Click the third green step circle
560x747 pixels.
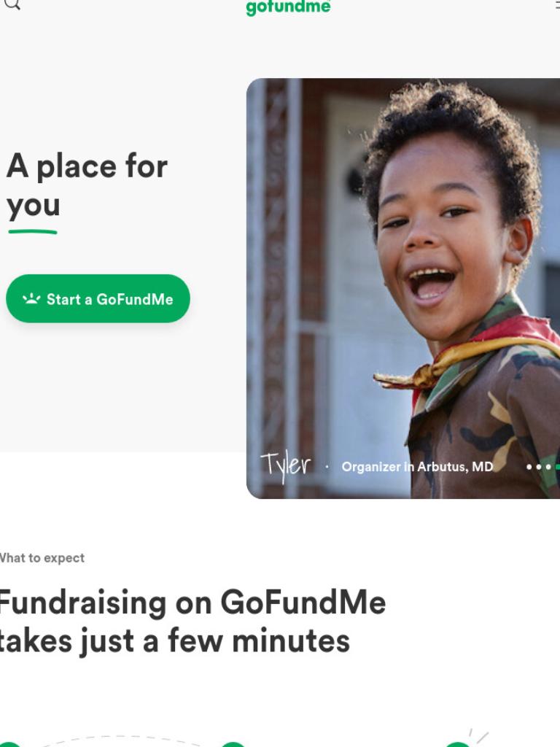click(458, 744)
